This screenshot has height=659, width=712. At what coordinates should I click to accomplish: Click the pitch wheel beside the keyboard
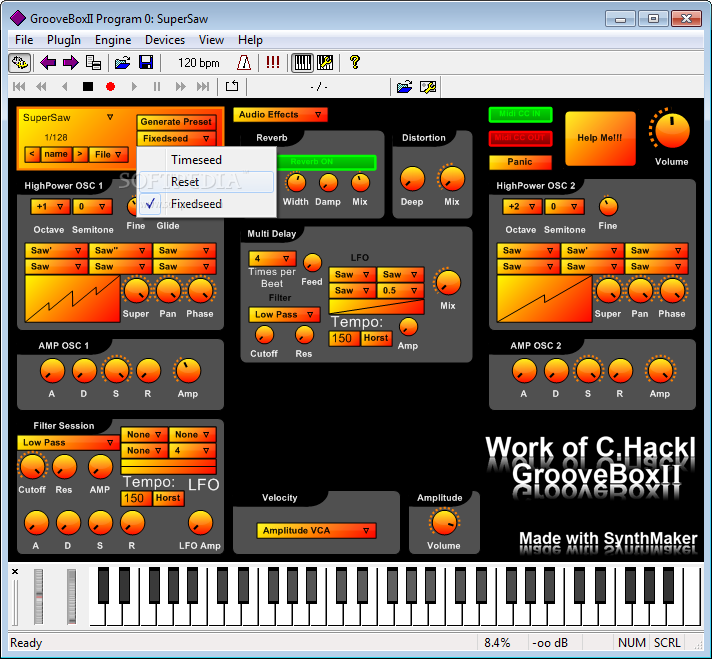tap(39, 596)
